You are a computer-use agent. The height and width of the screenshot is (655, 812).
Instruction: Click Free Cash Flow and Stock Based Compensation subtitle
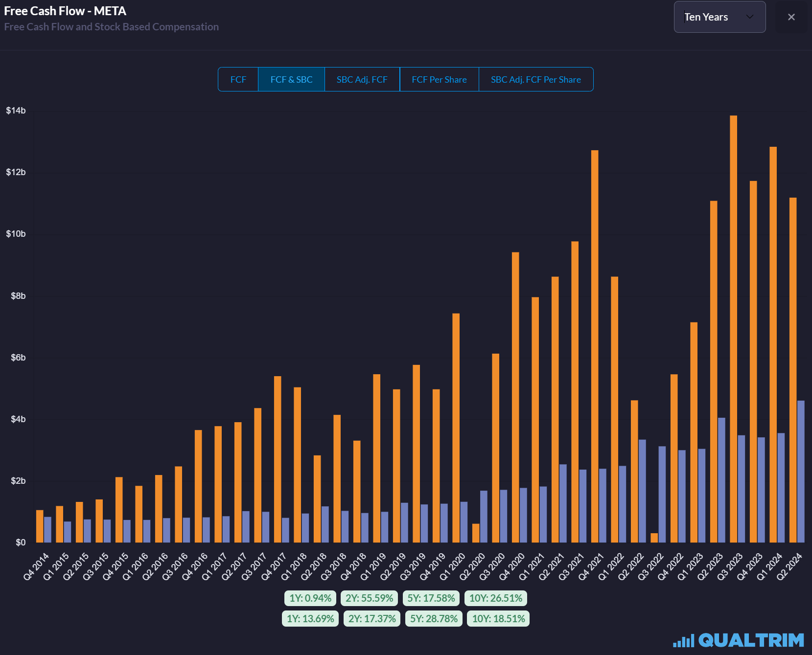[112, 27]
